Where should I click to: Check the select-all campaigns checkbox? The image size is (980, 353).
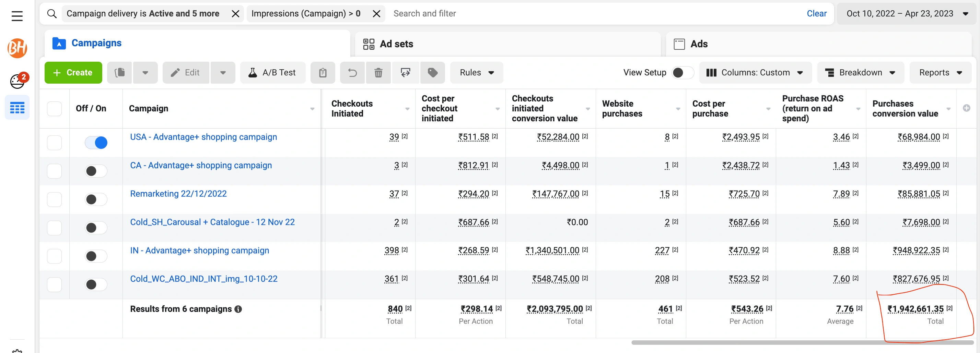tap(55, 109)
